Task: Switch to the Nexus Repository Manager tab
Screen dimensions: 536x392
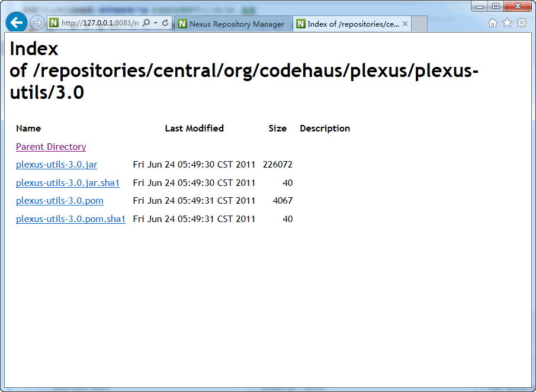Action: pos(233,24)
